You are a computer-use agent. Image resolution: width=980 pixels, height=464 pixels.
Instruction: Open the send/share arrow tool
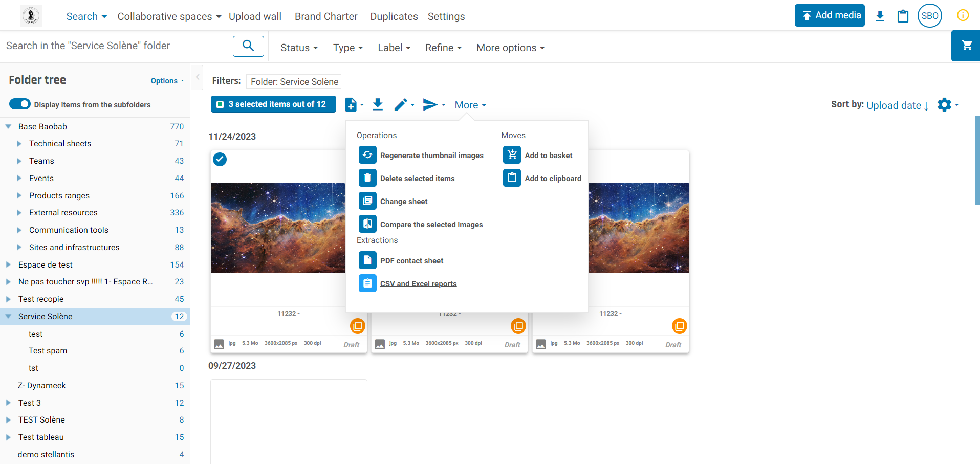[434, 104]
